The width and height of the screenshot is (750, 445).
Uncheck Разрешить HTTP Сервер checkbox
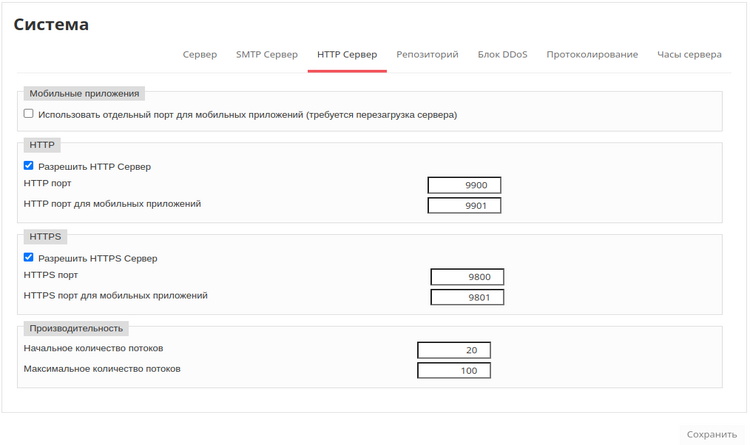point(29,166)
